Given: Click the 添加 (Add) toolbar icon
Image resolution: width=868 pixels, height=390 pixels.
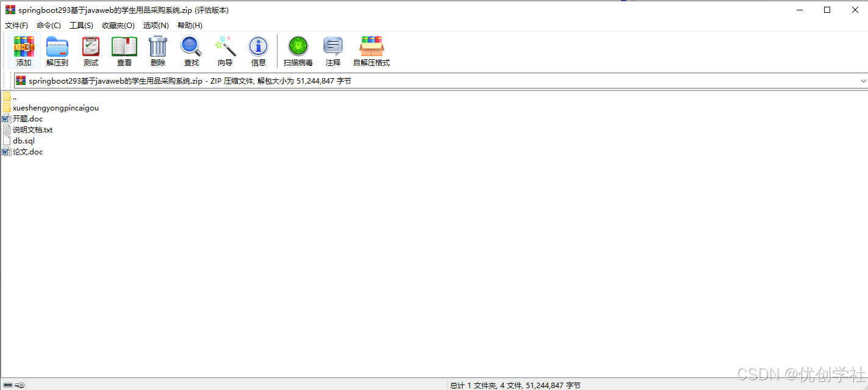Looking at the screenshot, I should point(24,46).
